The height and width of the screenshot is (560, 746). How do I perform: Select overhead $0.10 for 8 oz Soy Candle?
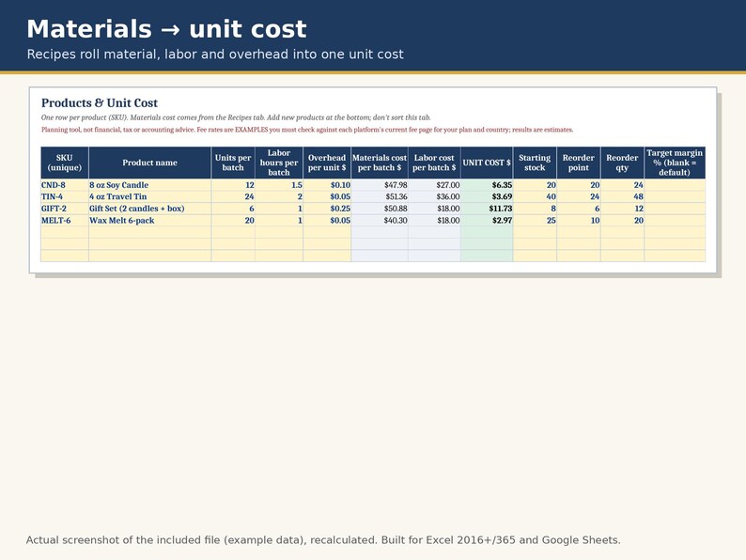tap(327, 185)
